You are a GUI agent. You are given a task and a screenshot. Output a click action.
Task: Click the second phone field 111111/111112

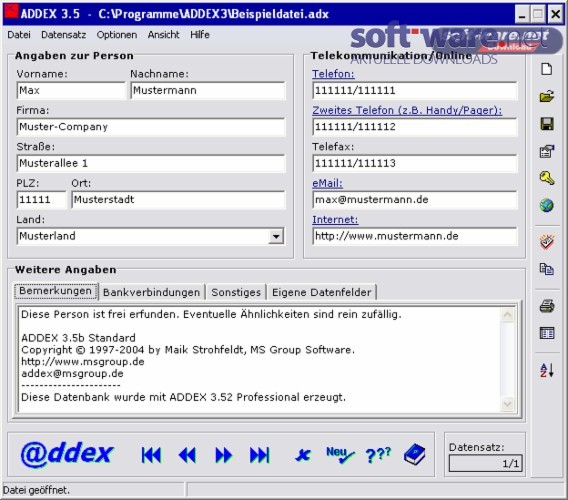(415, 127)
